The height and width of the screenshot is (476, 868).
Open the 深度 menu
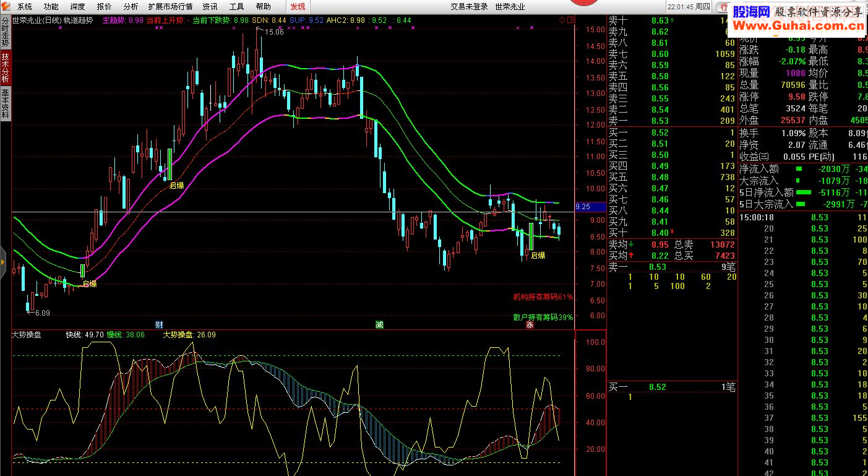click(78, 7)
